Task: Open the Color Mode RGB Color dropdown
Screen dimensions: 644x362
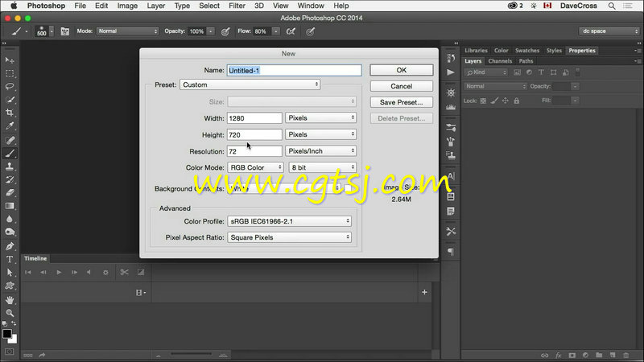Action: 255,167
